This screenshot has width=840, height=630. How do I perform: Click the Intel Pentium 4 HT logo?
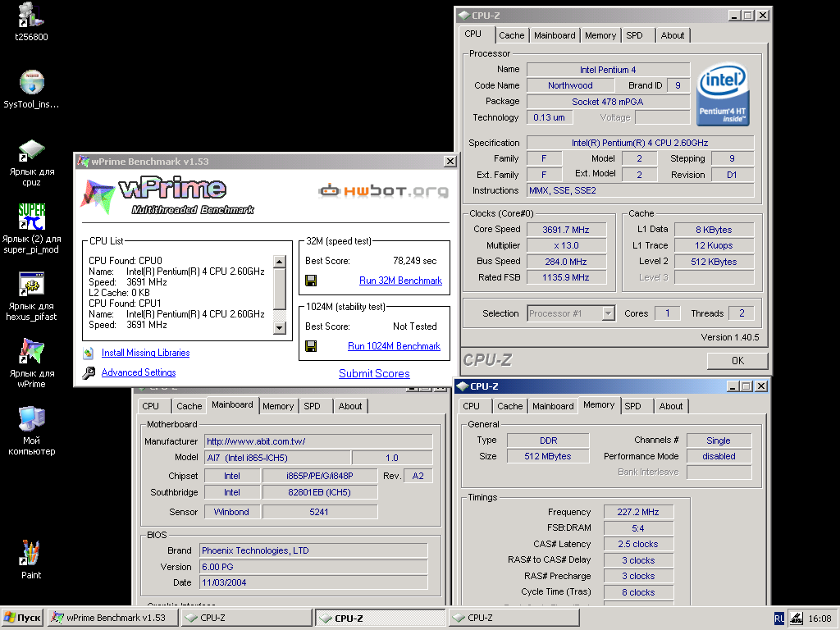(723, 95)
